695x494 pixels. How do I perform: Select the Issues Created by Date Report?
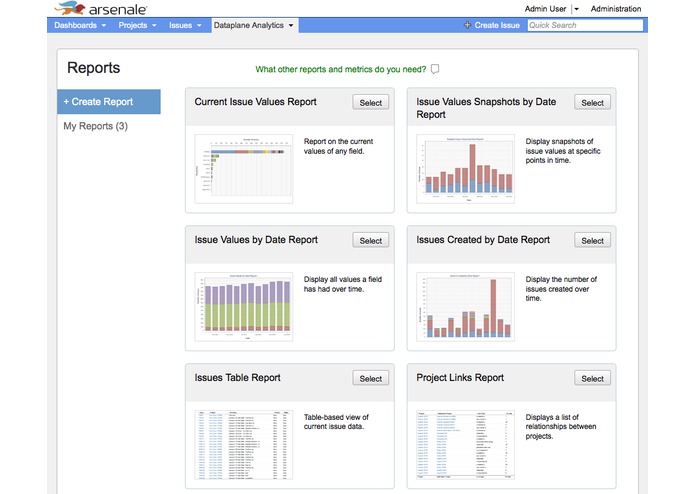593,240
